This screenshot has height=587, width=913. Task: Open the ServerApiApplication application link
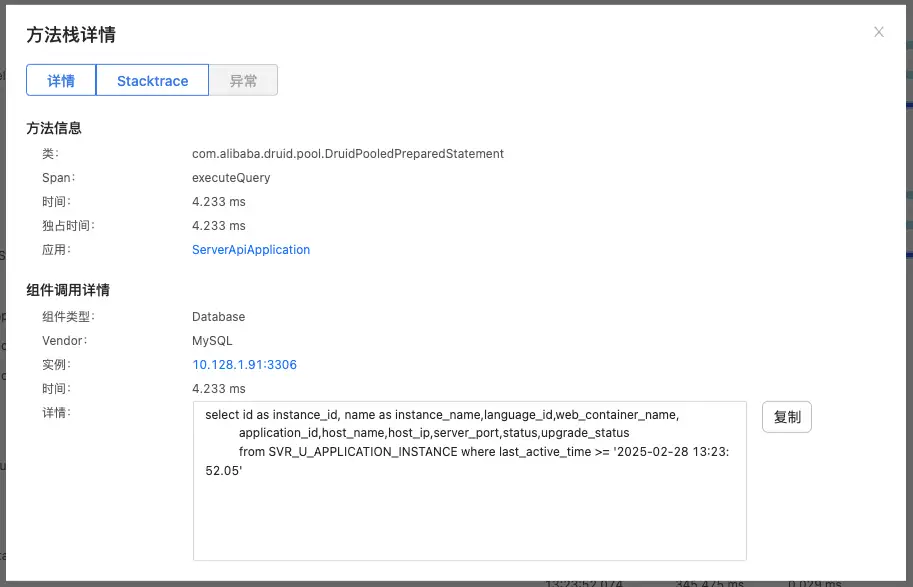point(250,249)
